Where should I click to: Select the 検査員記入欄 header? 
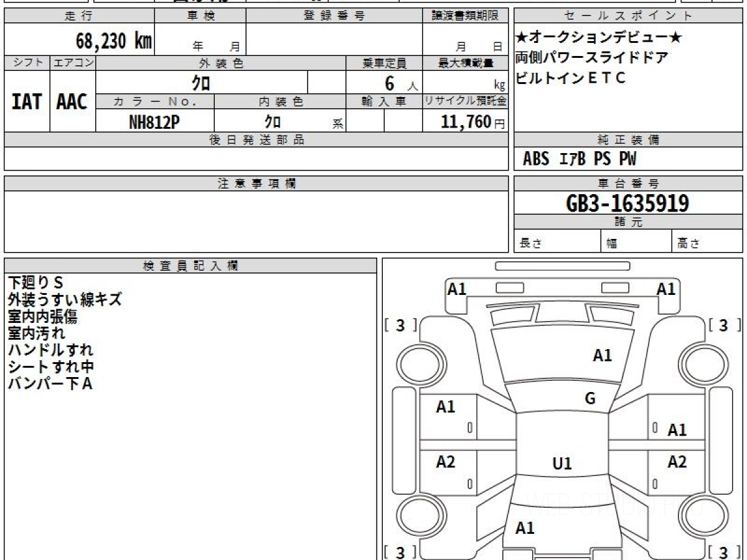190,266
